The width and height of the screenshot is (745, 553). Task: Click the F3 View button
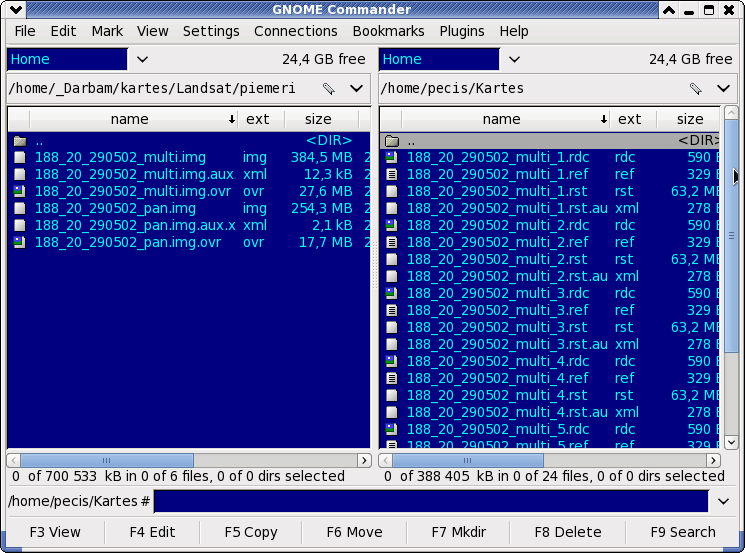coord(55,532)
